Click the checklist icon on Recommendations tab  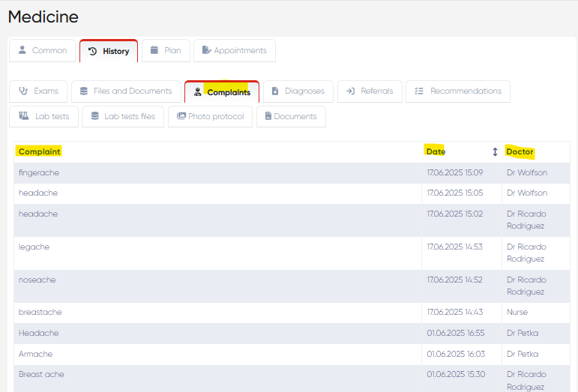(419, 91)
